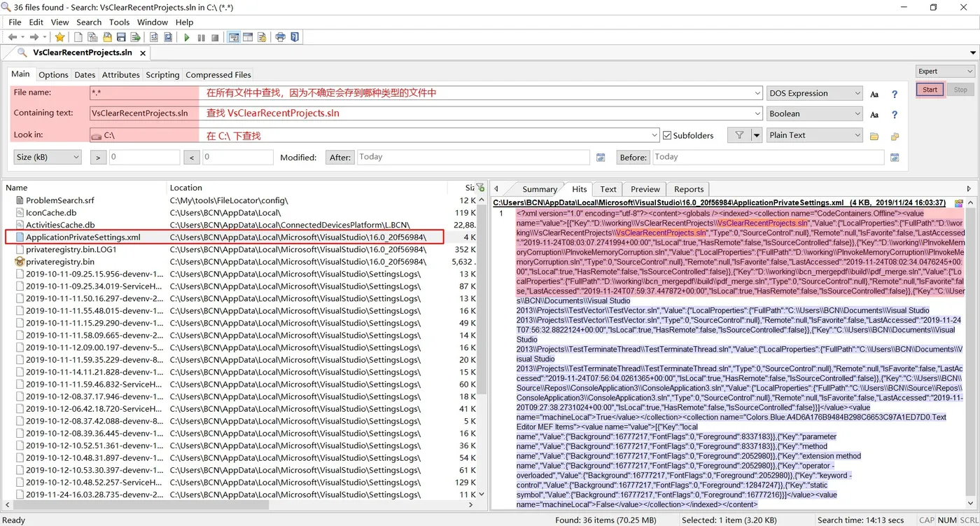This screenshot has width=980, height=526.
Task: Open the Size (kB) dropdown
Action: point(48,157)
